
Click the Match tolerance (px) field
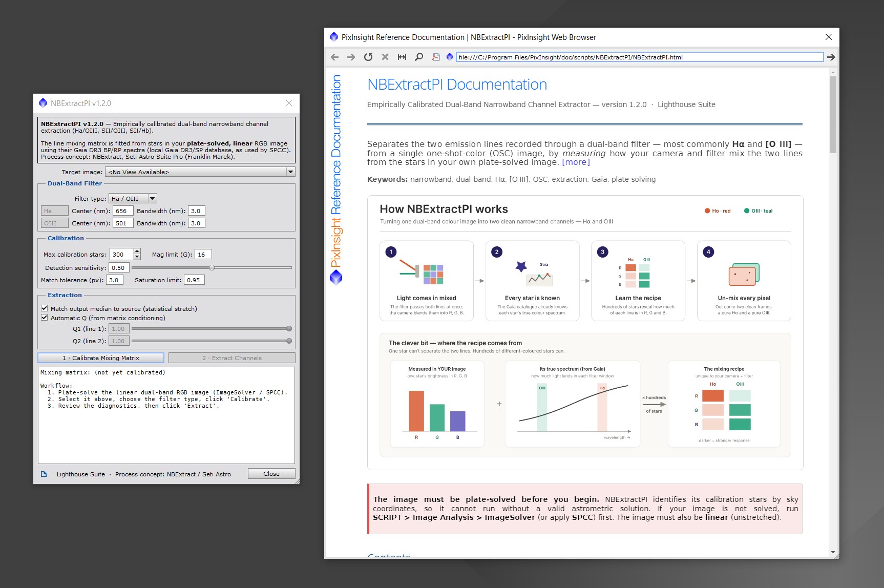click(x=115, y=280)
